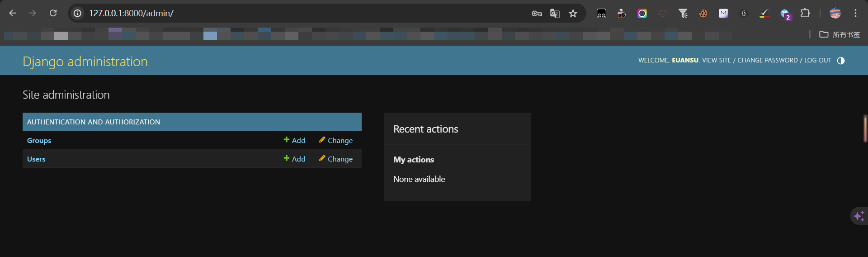Click the address bar URL field

tap(271, 13)
